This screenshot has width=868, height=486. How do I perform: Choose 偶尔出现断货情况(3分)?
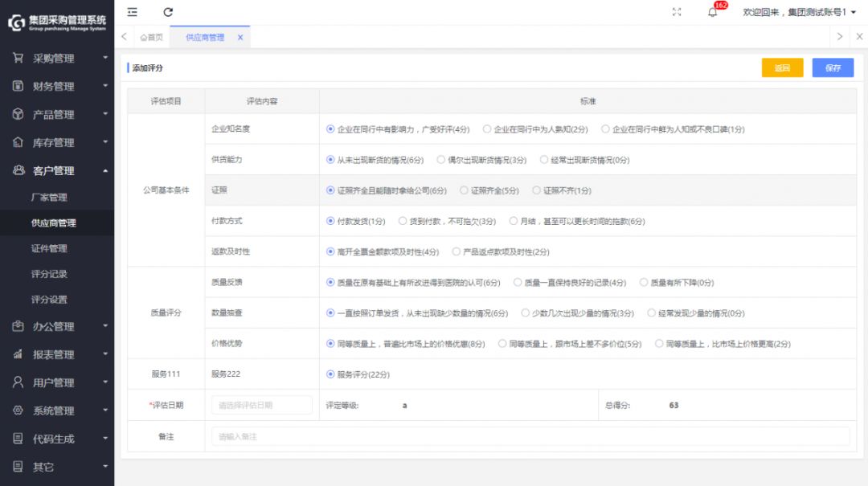pyautogui.click(x=481, y=160)
